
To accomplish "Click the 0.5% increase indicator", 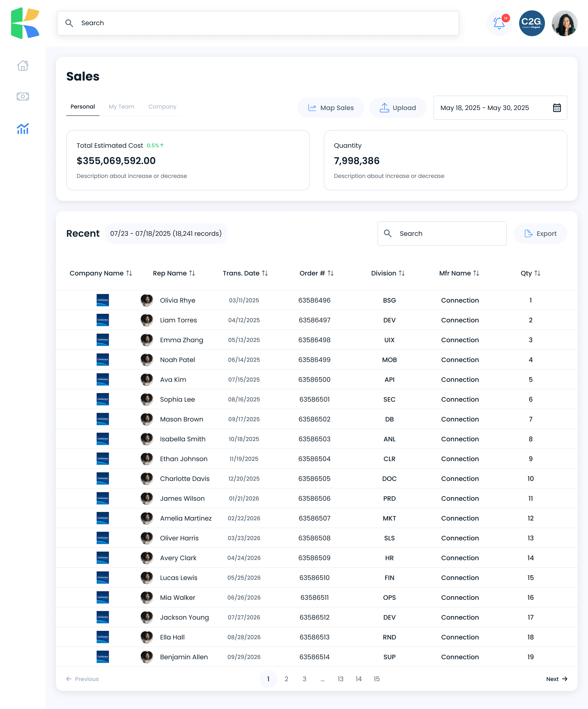I will point(155,146).
